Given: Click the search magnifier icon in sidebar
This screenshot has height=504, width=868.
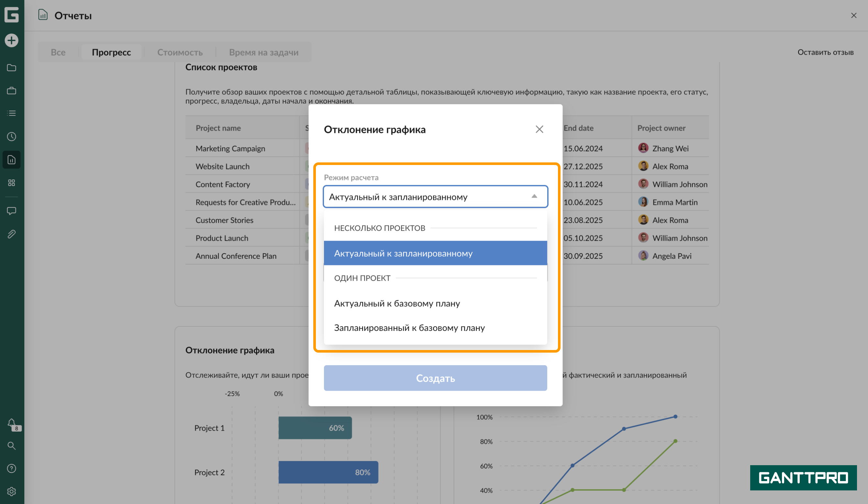Looking at the screenshot, I should coord(12,446).
